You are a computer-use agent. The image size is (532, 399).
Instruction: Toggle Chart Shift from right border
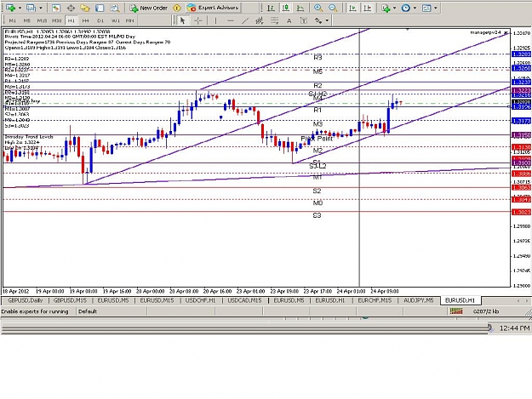pos(368,8)
